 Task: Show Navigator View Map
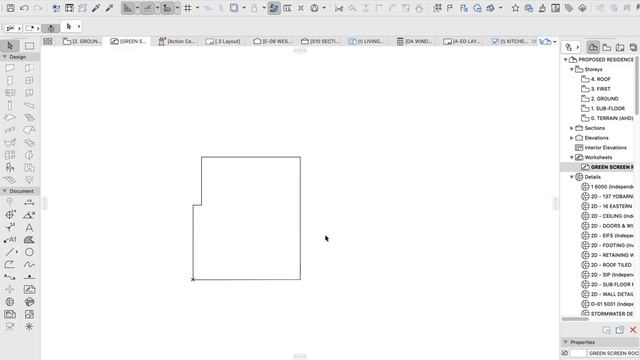coord(607,47)
